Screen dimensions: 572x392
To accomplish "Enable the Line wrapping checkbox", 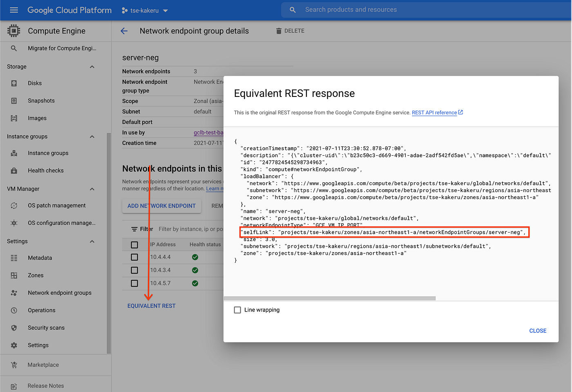I will click(x=237, y=310).
